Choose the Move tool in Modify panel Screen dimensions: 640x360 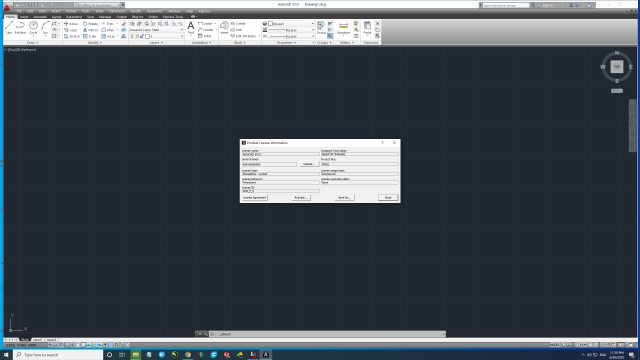[x=71, y=24]
